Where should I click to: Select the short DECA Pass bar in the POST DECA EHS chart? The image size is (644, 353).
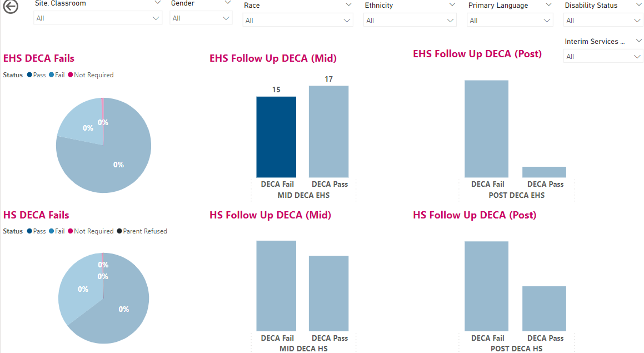tap(544, 172)
